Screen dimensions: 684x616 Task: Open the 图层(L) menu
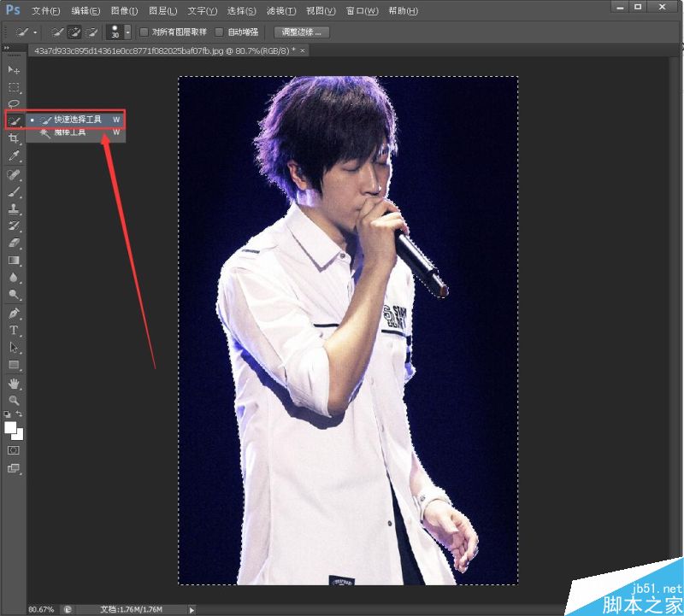coord(162,11)
